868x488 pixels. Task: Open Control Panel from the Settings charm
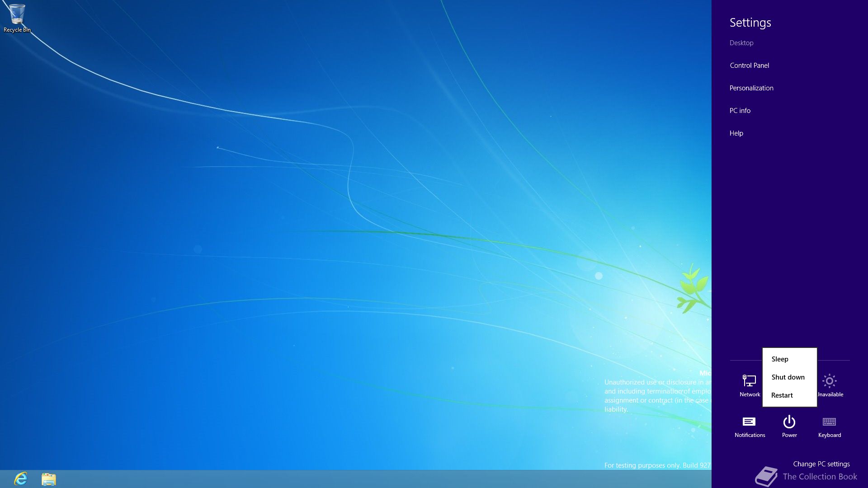749,66
